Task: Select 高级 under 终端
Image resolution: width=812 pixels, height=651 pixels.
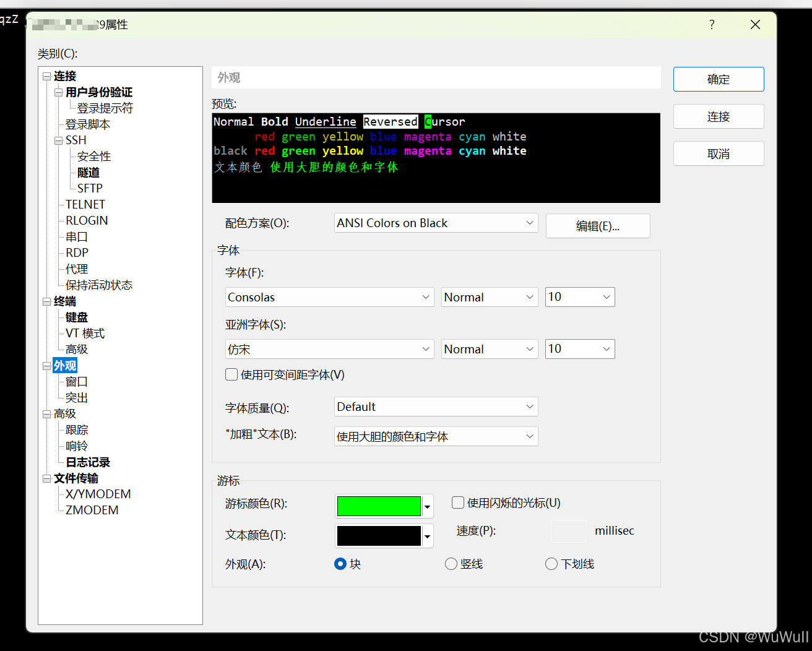Action: 77,350
